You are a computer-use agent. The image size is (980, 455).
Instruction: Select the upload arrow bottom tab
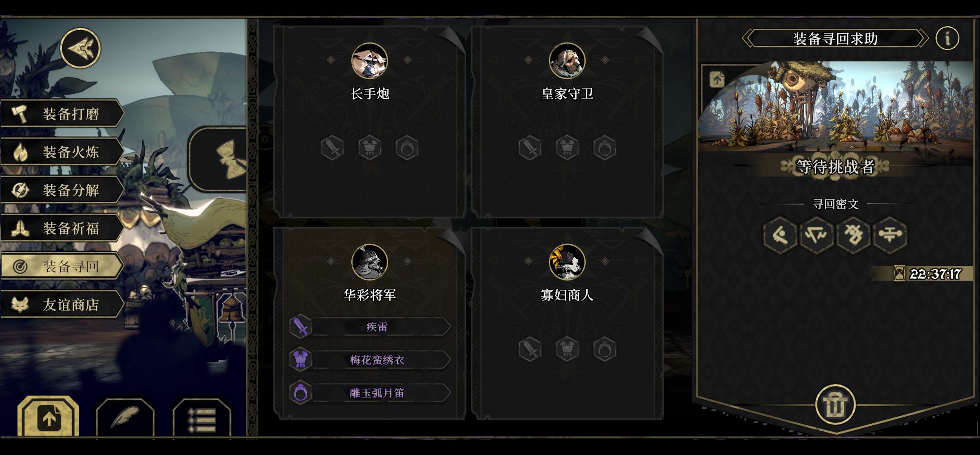click(x=49, y=417)
